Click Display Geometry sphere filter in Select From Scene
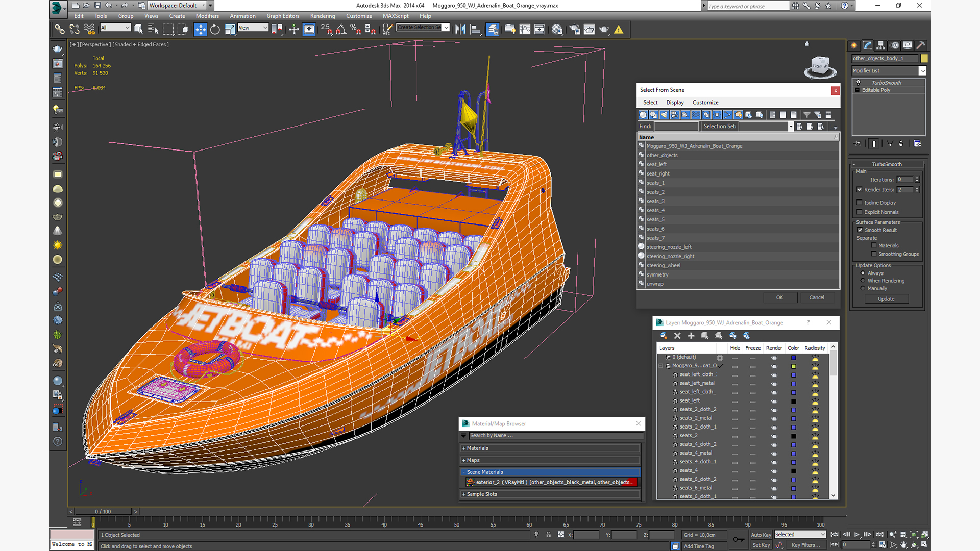The height and width of the screenshot is (551, 980). click(643, 115)
